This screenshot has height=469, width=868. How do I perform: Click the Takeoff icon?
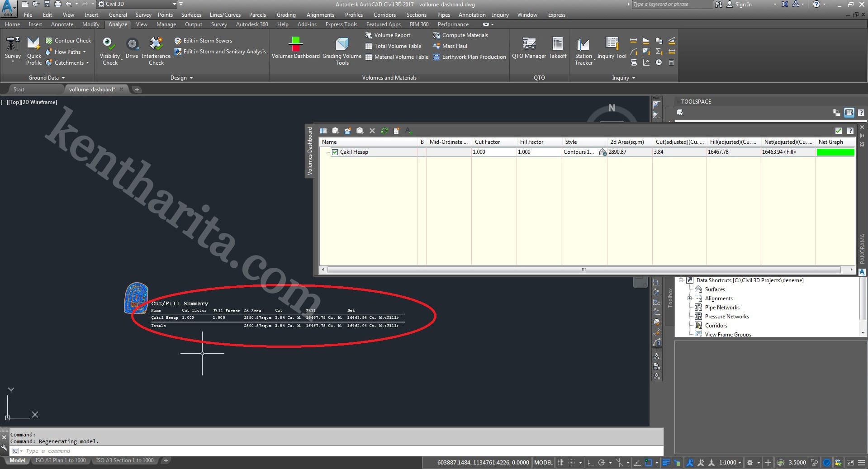click(x=557, y=47)
